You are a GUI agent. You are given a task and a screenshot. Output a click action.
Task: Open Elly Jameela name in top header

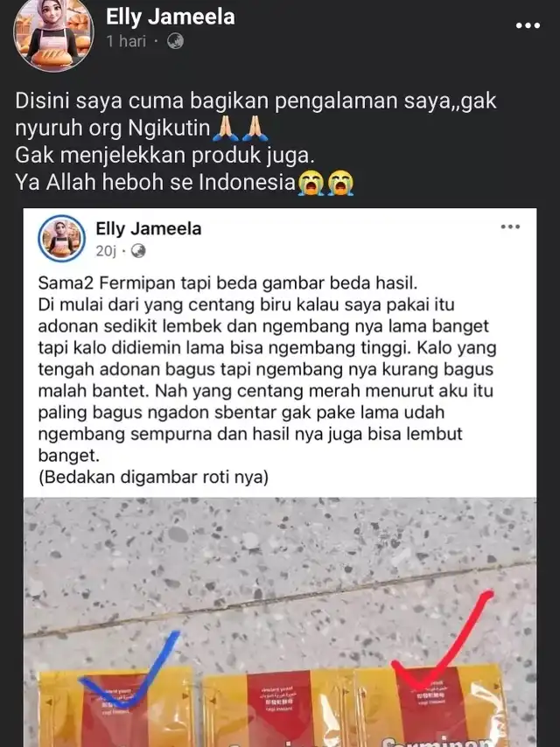[170, 17]
